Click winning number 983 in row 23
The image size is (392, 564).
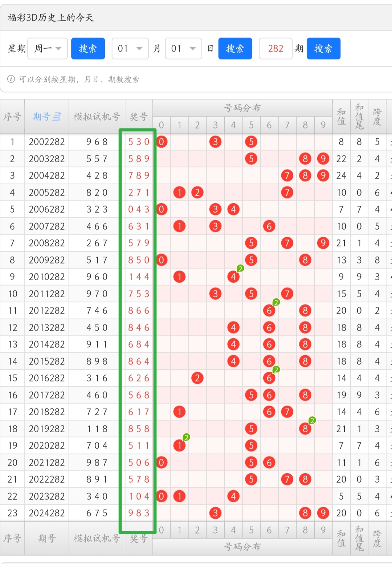(x=139, y=513)
